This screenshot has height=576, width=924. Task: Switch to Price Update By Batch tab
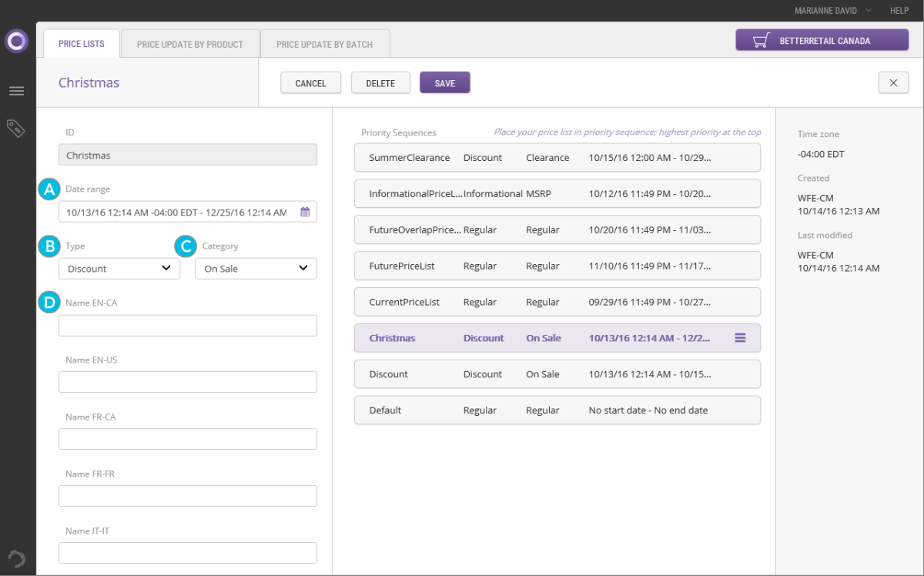pos(324,44)
